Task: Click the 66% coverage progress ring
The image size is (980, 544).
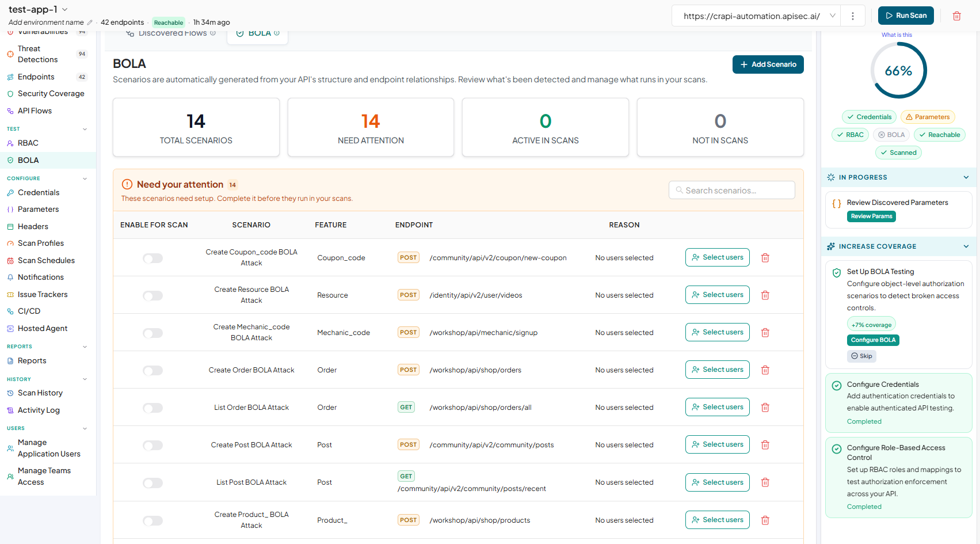Action: pos(898,71)
